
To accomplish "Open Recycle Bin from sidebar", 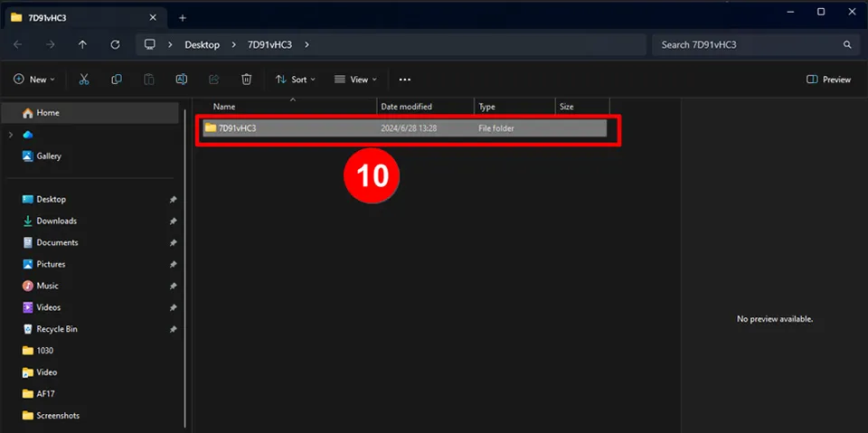I will click(56, 329).
